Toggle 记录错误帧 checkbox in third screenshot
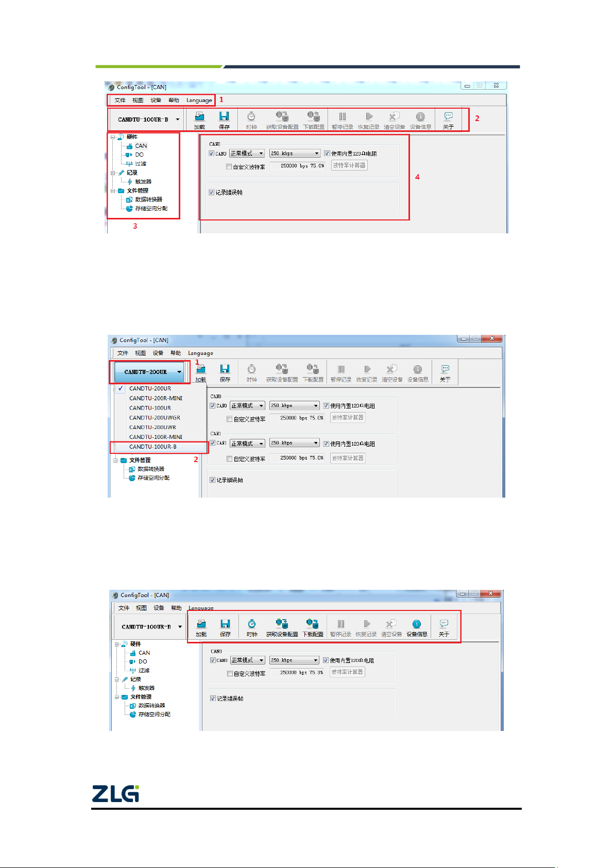The height and width of the screenshot is (868, 614). (x=213, y=699)
